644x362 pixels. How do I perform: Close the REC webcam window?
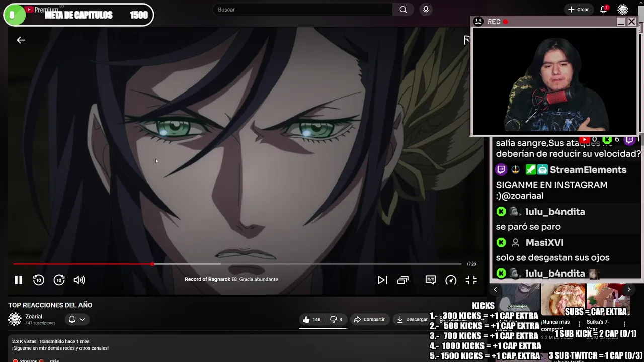click(x=632, y=22)
